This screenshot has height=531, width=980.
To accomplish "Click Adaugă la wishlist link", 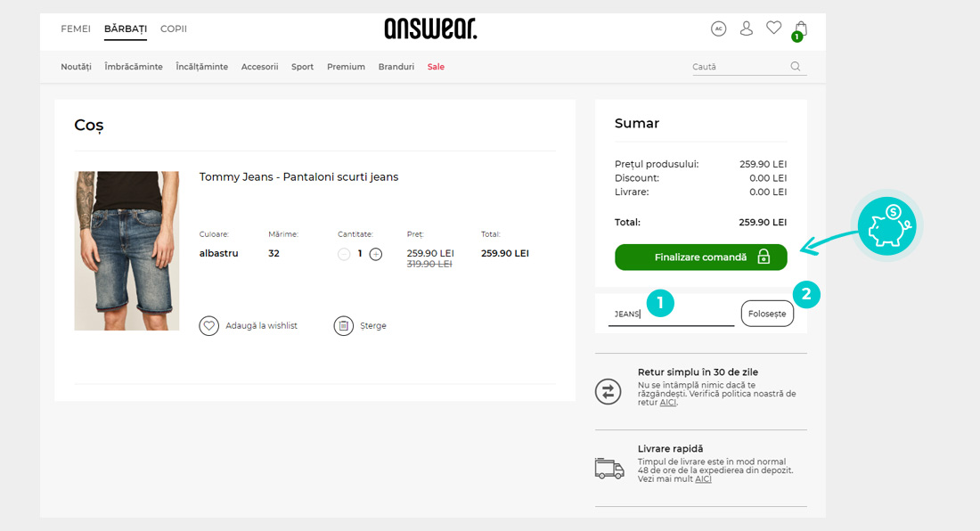I will [x=261, y=325].
